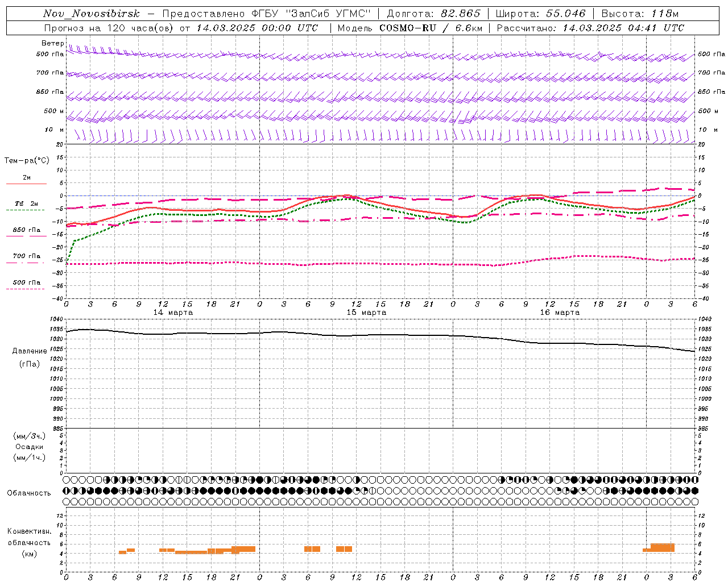Click the '(мм/1ч.)' precipitation unit label
The image size is (728, 582).
click(29, 458)
